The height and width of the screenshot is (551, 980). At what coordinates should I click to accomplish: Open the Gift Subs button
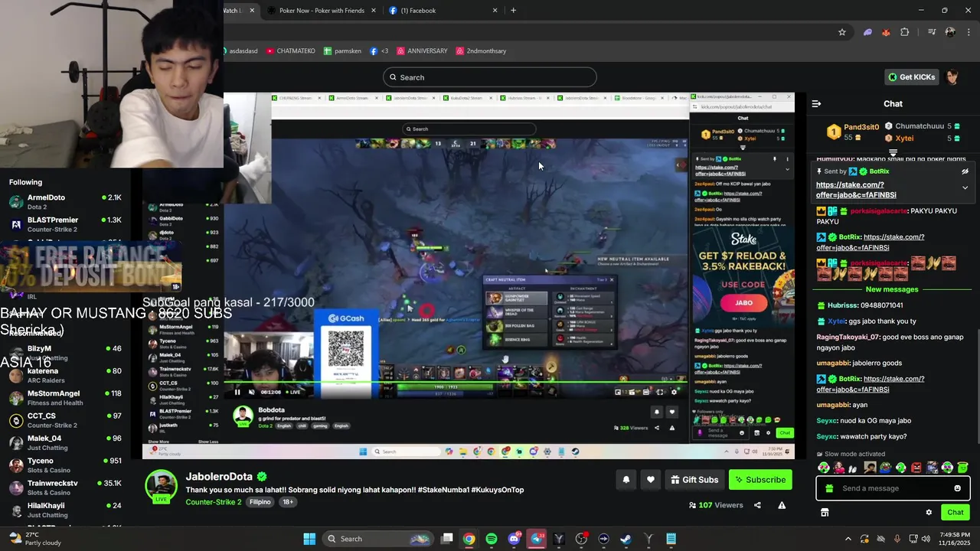point(694,480)
